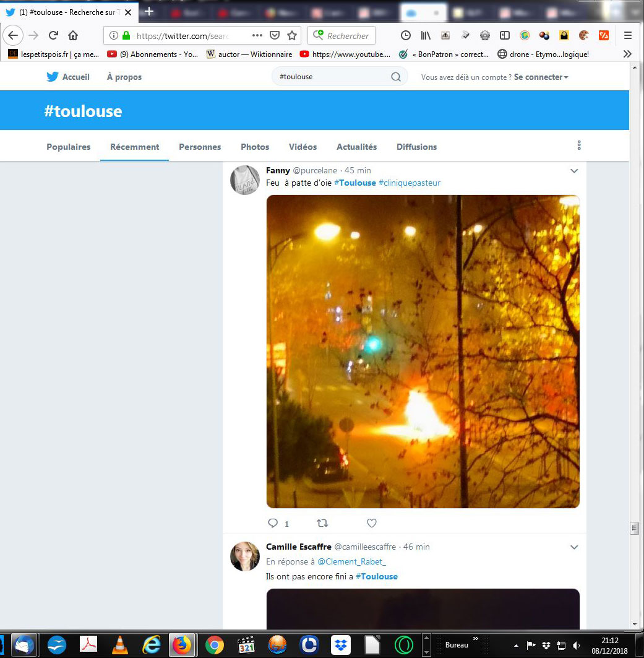Reload the page with the refresh icon
Viewport: 644px width, 658px height.
point(53,35)
